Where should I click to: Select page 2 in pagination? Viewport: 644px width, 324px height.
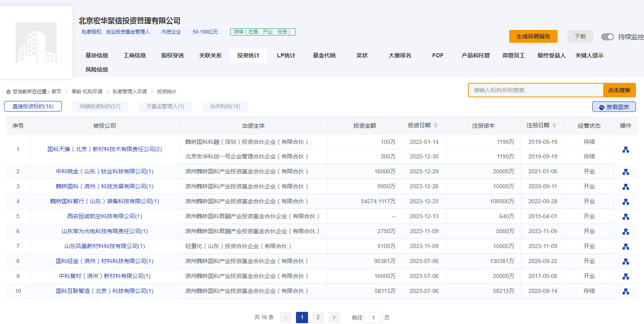[318, 318]
